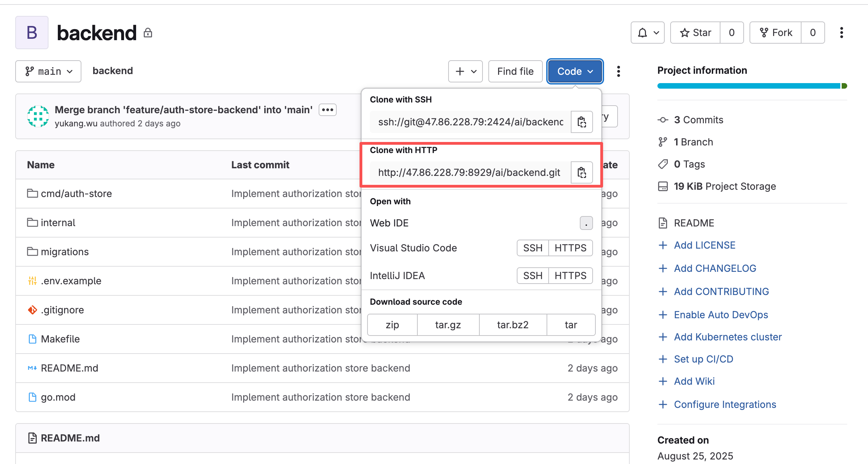Select the HTTP clone URL field
Screen dimensions: 868x464
pos(469,172)
